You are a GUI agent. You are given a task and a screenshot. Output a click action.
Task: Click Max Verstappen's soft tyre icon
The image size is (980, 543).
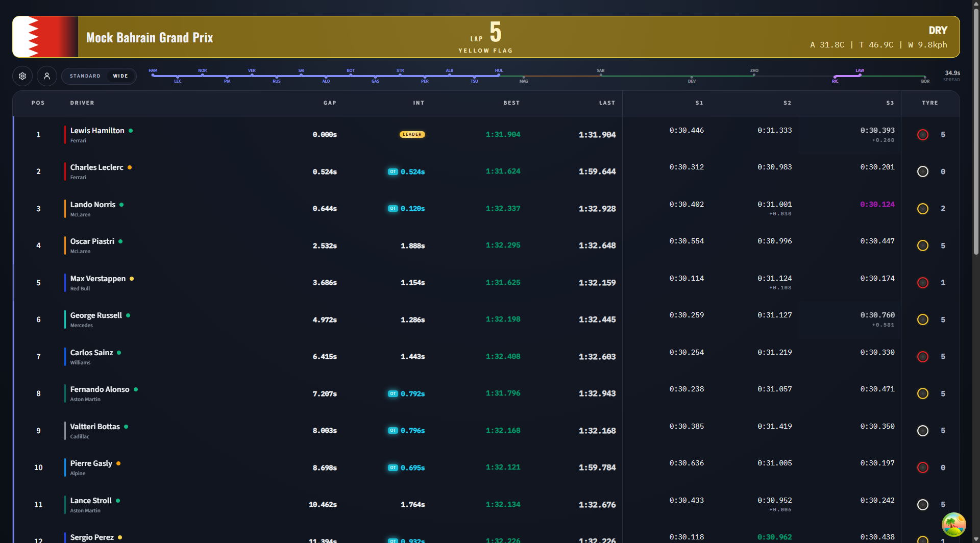coord(923,283)
